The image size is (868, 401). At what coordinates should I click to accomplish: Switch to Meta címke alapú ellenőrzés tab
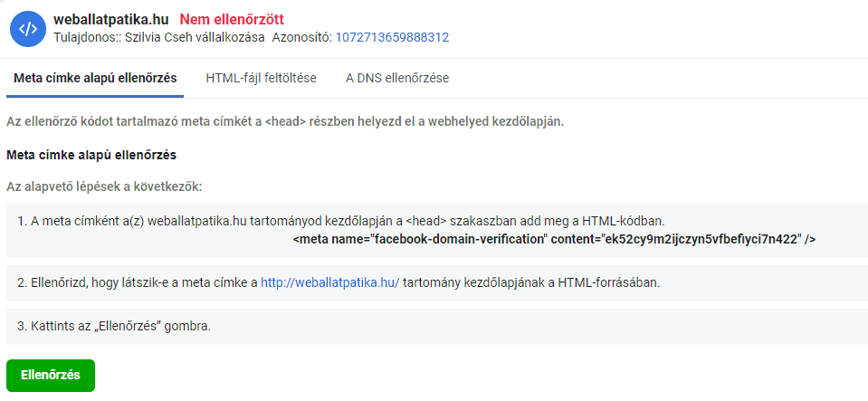[x=95, y=78]
